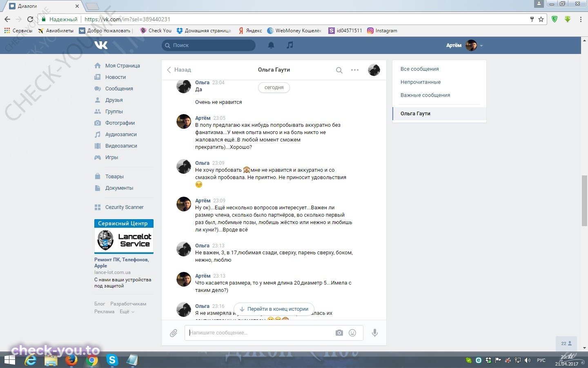
Task: Open the Chrome three-dot menu
Action: tap(581, 19)
